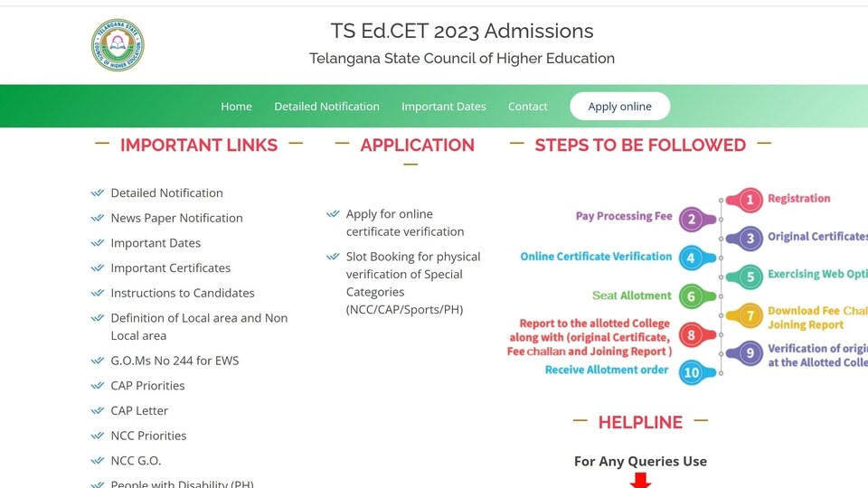868x488 pixels.
Task: Click the Apply online button
Action: pyautogui.click(x=620, y=107)
